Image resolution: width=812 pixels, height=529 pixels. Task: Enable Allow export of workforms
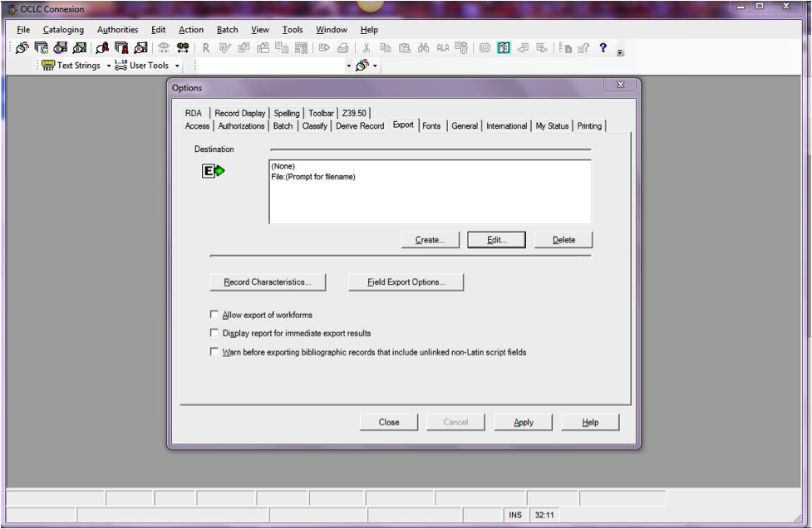click(214, 314)
